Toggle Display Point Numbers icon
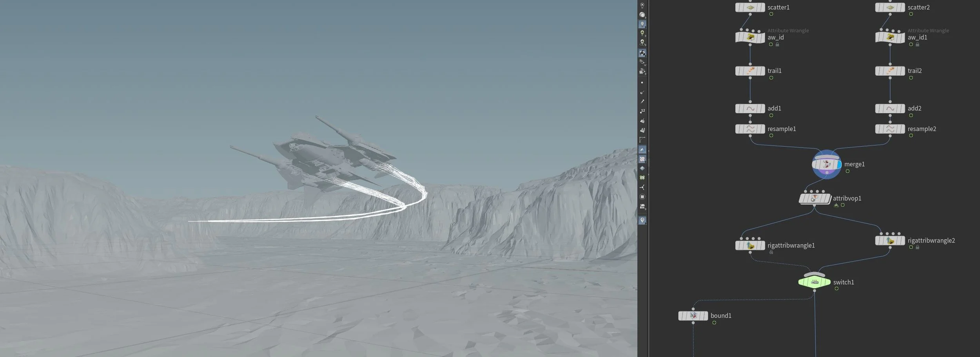Viewport: 980px width, 357px height. [x=642, y=111]
